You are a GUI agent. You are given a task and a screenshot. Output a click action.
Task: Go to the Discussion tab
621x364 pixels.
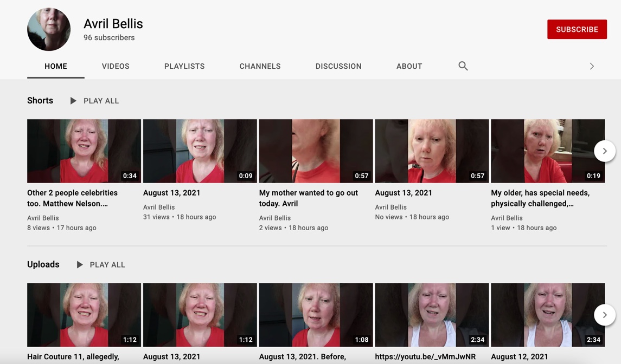[338, 66]
